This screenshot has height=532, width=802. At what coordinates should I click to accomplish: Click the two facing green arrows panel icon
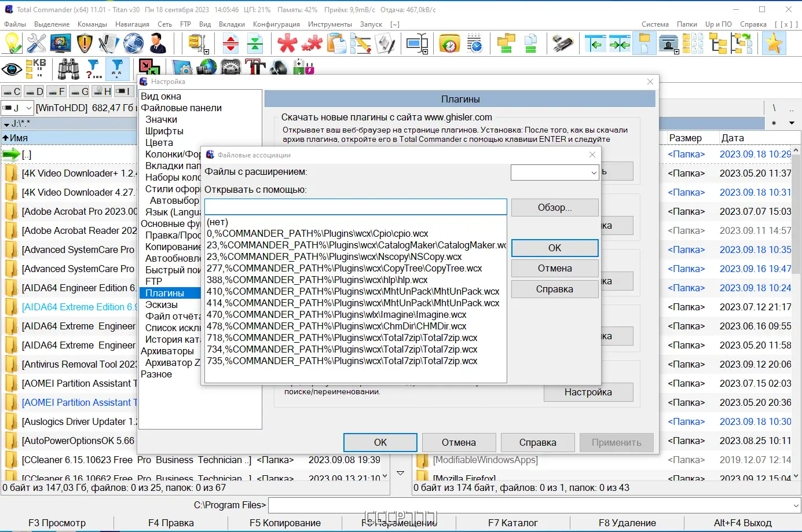[x=619, y=43]
